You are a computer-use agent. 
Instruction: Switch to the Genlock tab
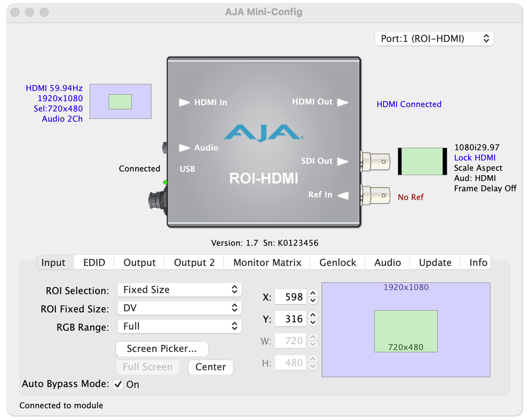(x=337, y=263)
